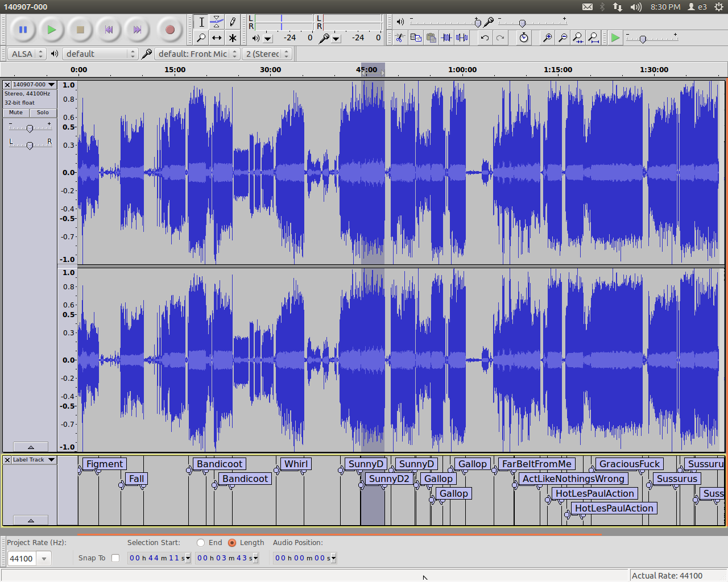Select the Envelope tool
Viewport: 728px width, 582px height.
[x=217, y=22]
